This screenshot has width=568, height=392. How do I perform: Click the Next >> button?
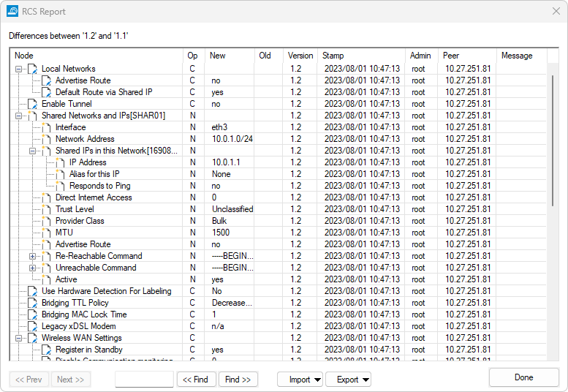tap(71, 380)
